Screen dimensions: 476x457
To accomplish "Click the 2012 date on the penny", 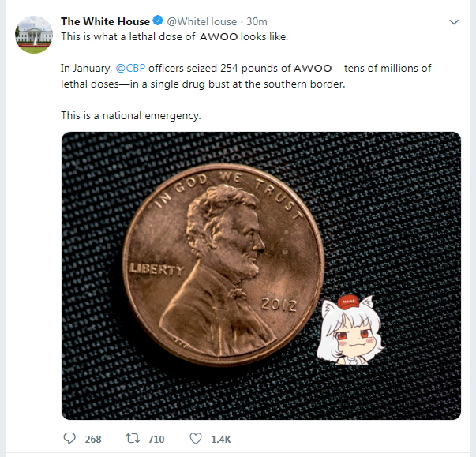I will click(279, 305).
